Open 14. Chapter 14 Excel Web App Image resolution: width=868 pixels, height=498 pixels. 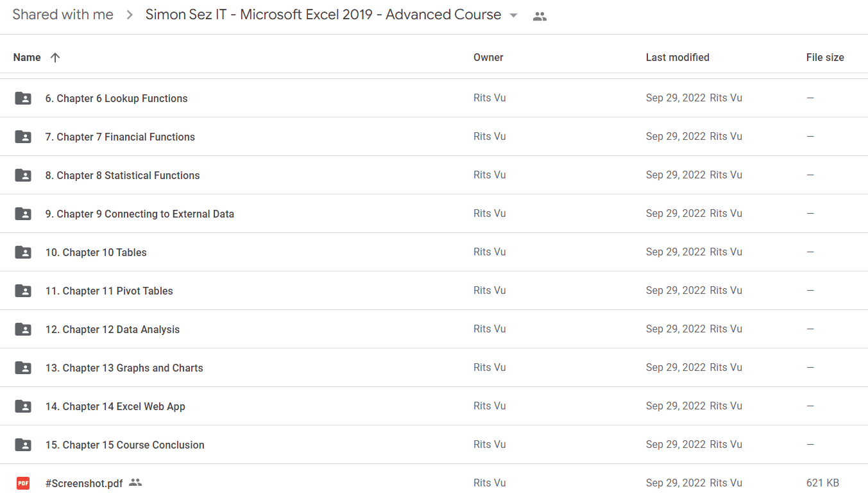[115, 407]
